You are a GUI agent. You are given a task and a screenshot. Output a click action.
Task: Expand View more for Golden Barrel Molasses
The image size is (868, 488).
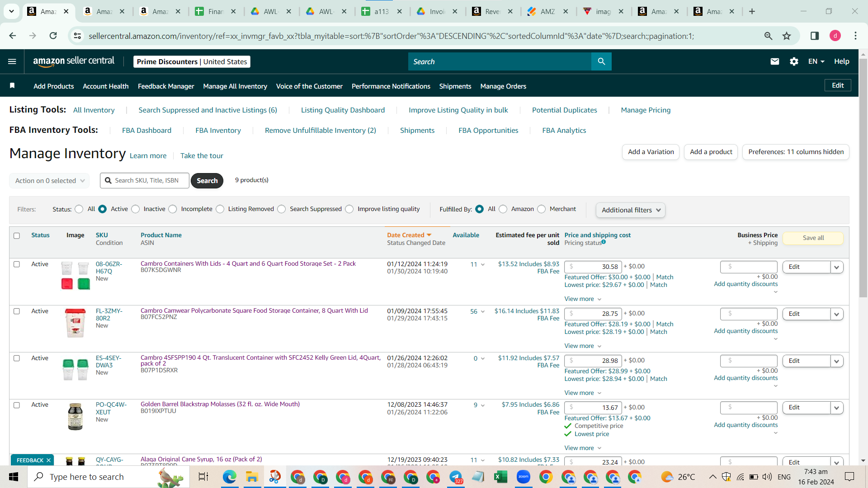point(583,448)
